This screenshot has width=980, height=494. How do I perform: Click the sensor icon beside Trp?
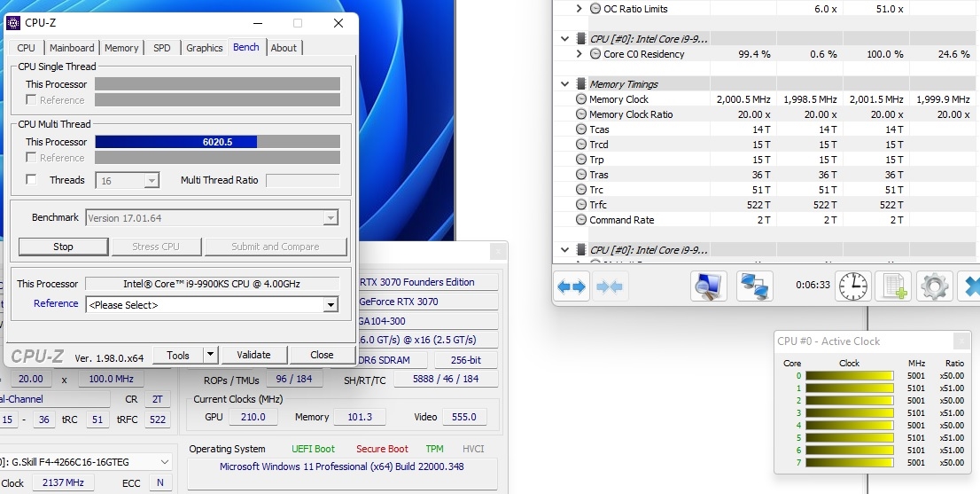(580, 160)
